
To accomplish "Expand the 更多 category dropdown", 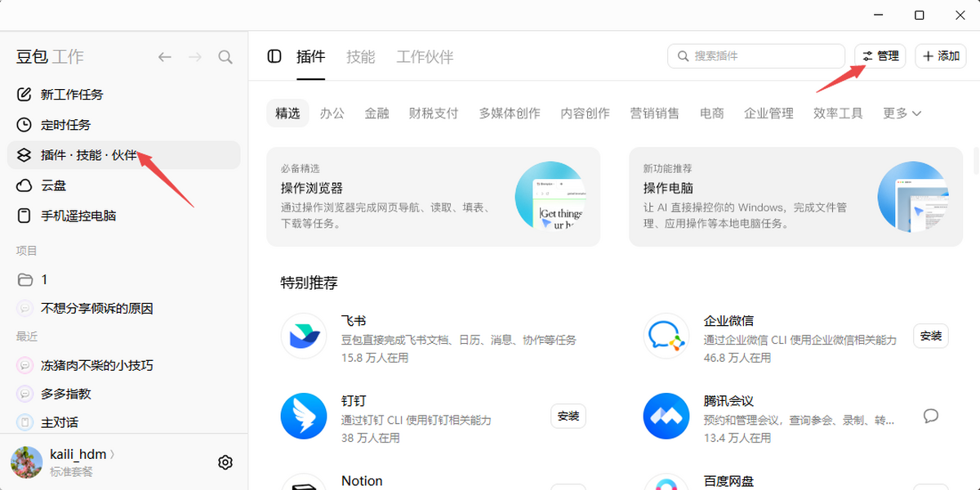I will click(x=902, y=114).
